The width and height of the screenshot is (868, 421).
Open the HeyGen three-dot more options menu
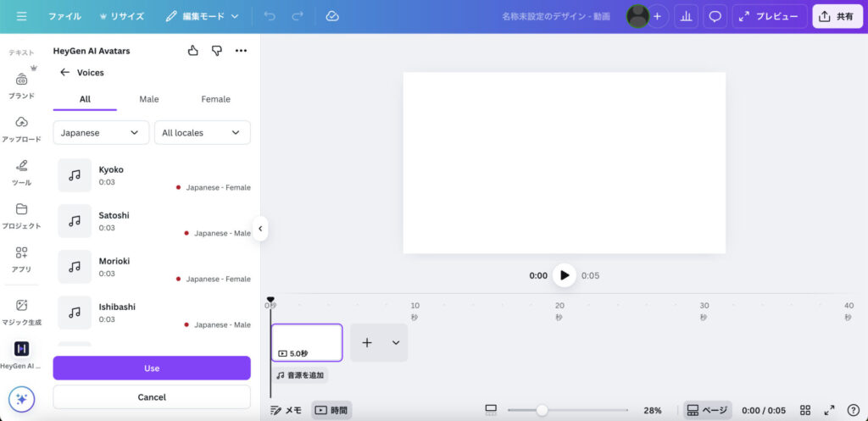242,51
